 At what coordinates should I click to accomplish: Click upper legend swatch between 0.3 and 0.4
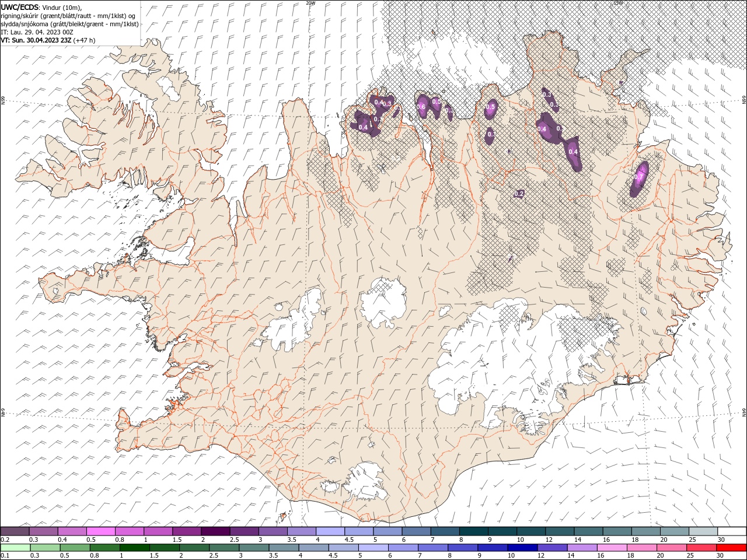click(x=44, y=531)
